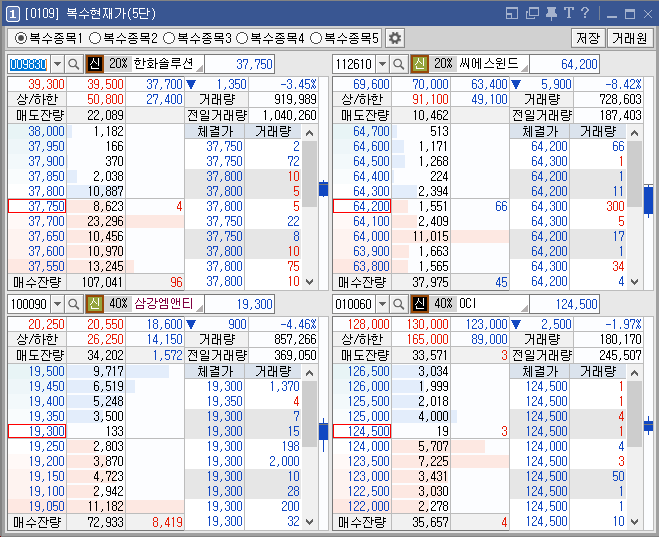This screenshot has height=537, width=659.
Task: Click the highlighted current price 37,750 in order book
Action: 37,206
